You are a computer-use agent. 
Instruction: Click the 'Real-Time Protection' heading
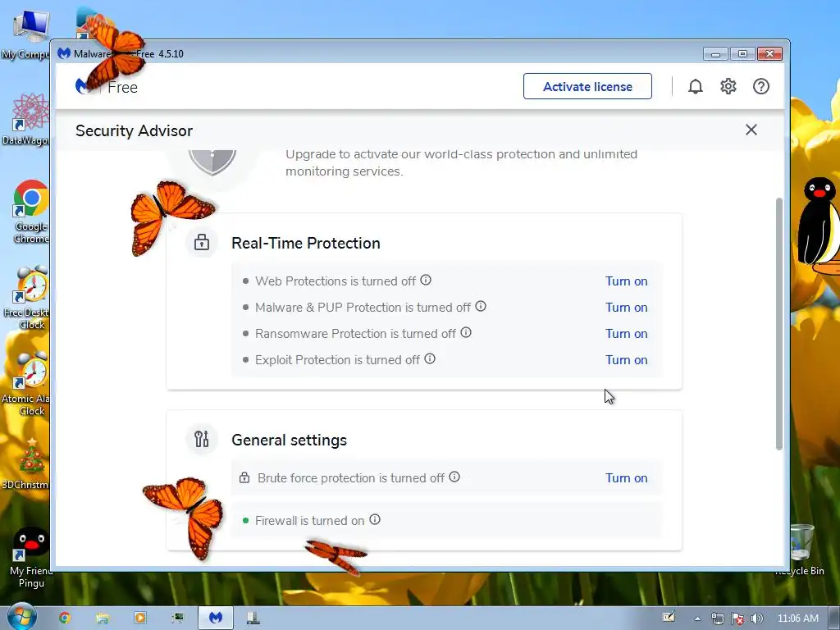pos(306,243)
